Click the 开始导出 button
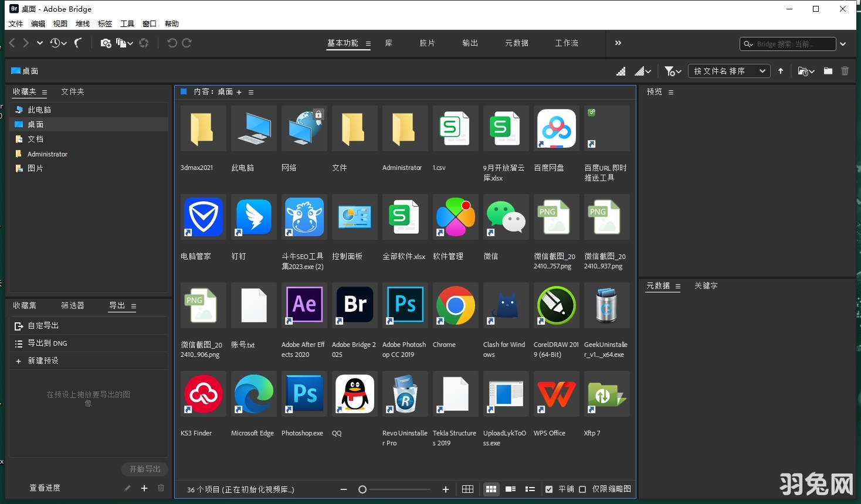Viewport: 861px width, 504px height. tap(145, 469)
